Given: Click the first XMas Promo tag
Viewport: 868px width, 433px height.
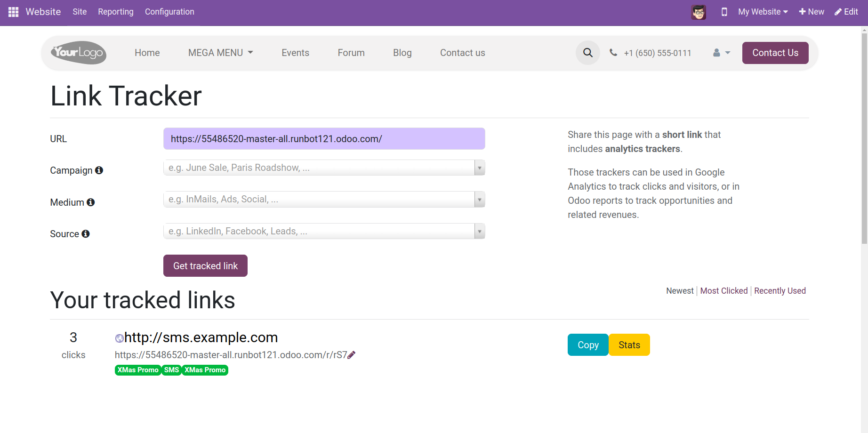Looking at the screenshot, I should 138,370.
